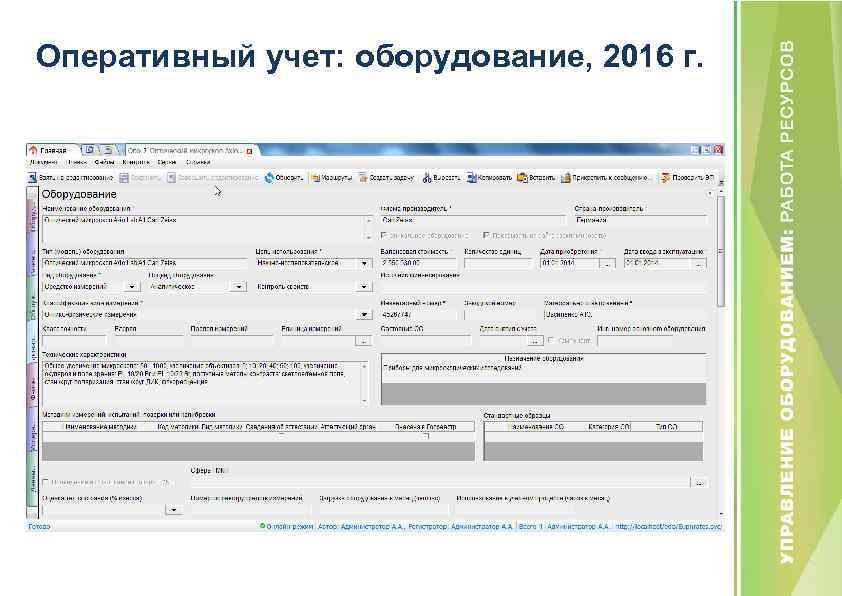842x596 pixels.
Task: Expand the 'Цель использования' dropdown
Action: click(x=364, y=264)
